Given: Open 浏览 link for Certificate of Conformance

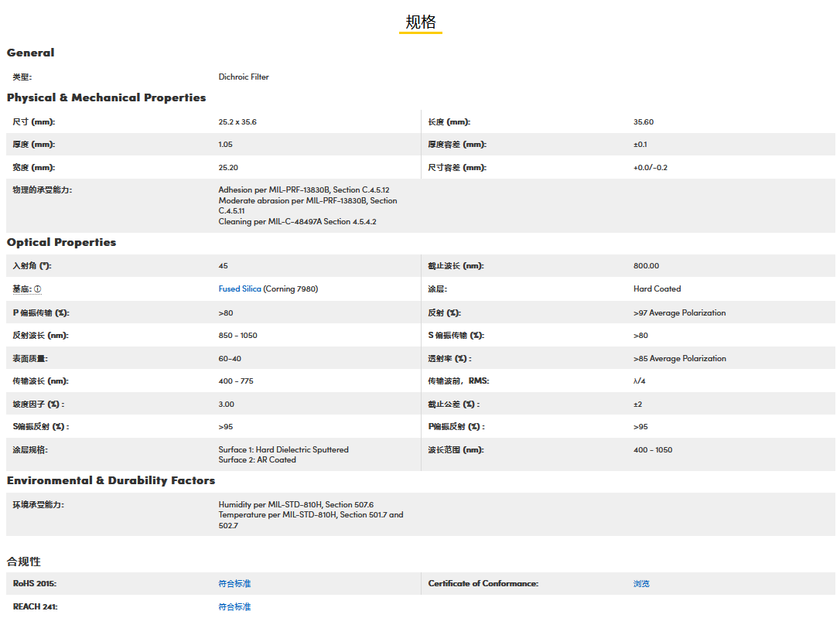Looking at the screenshot, I should pos(641,584).
